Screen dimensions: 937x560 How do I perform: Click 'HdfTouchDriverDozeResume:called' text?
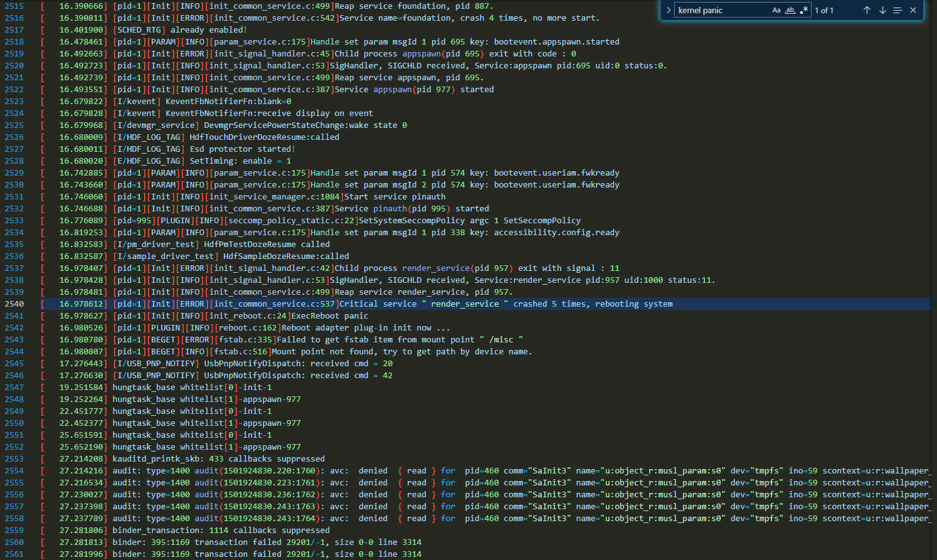click(x=264, y=137)
